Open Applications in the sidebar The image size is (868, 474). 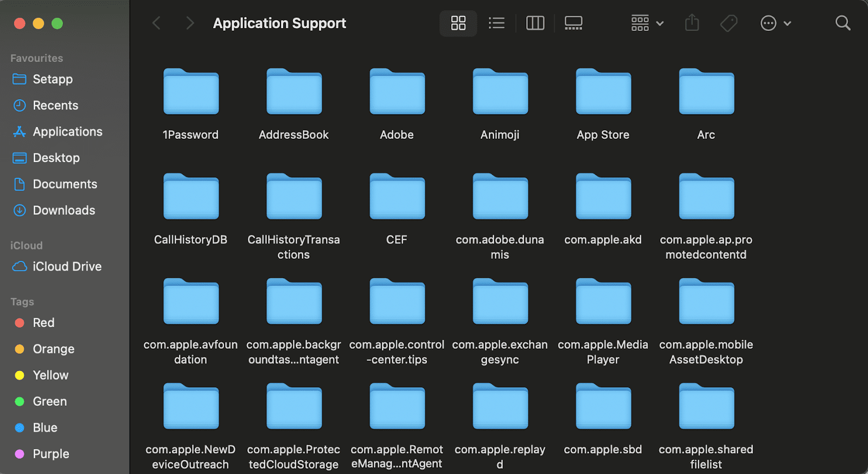67,132
